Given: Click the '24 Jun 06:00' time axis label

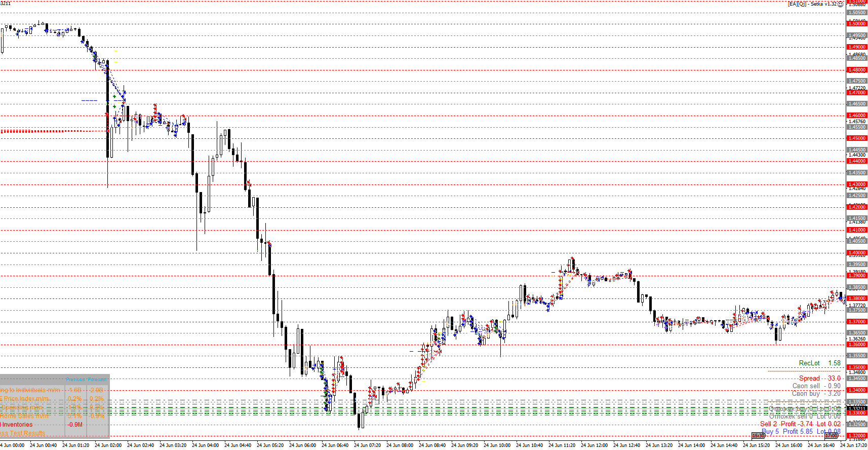Looking at the screenshot, I should [x=303, y=445].
